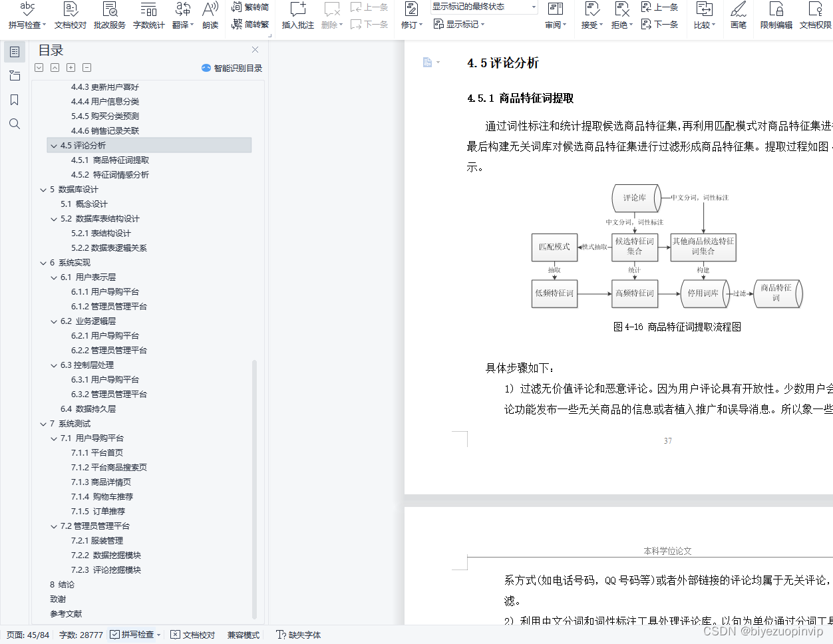Click the move-down arrow button in 目录
This screenshot has width=833, height=644.
[x=39, y=68]
